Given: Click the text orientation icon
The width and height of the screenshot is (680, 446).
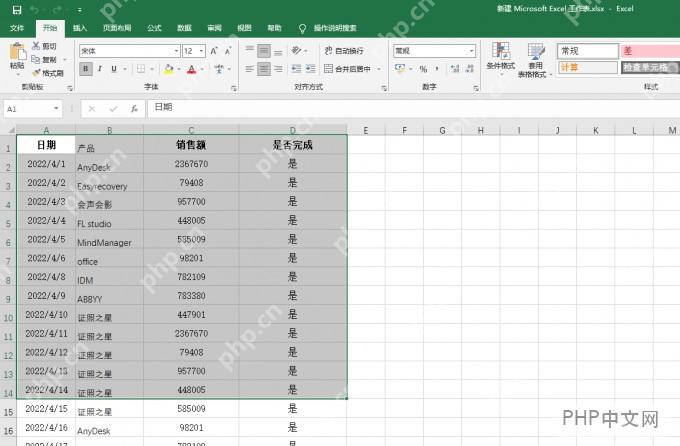Looking at the screenshot, I should [x=296, y=51].
